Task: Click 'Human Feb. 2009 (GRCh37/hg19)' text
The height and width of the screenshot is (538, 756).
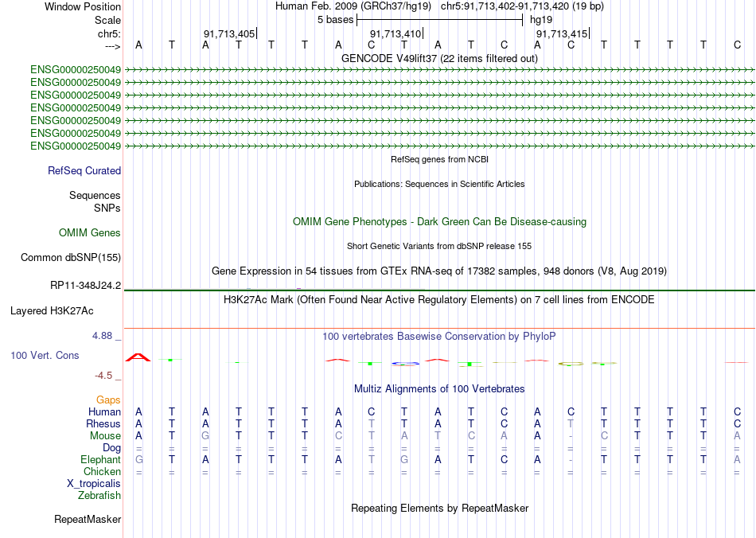Action: click(x=354, y=6)
